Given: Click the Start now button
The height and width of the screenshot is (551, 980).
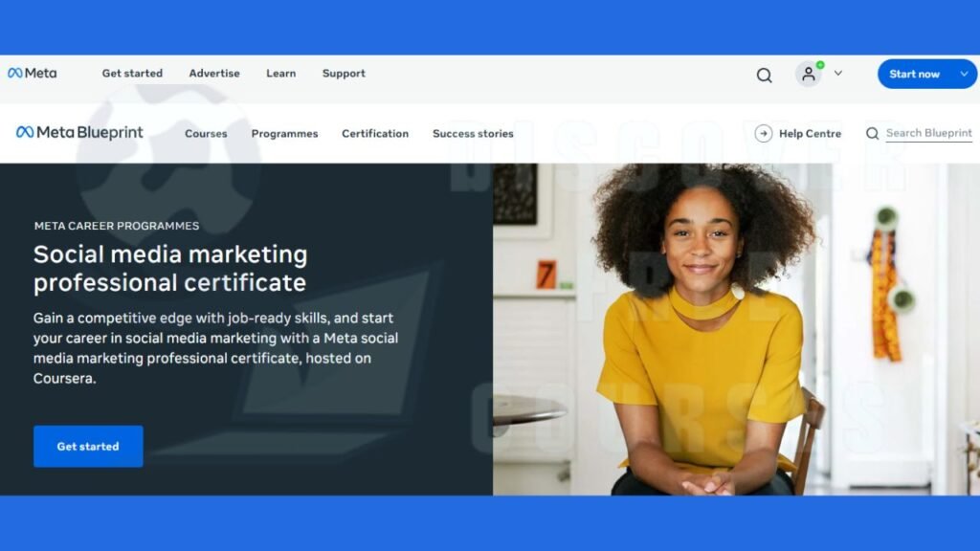Looking at the screenshot, I should point(914,74).
